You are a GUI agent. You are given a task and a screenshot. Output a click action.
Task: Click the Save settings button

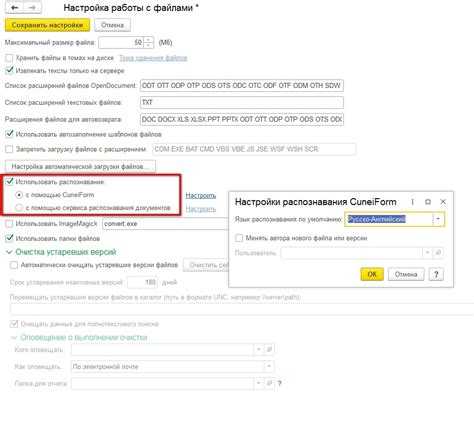point(47,25)
